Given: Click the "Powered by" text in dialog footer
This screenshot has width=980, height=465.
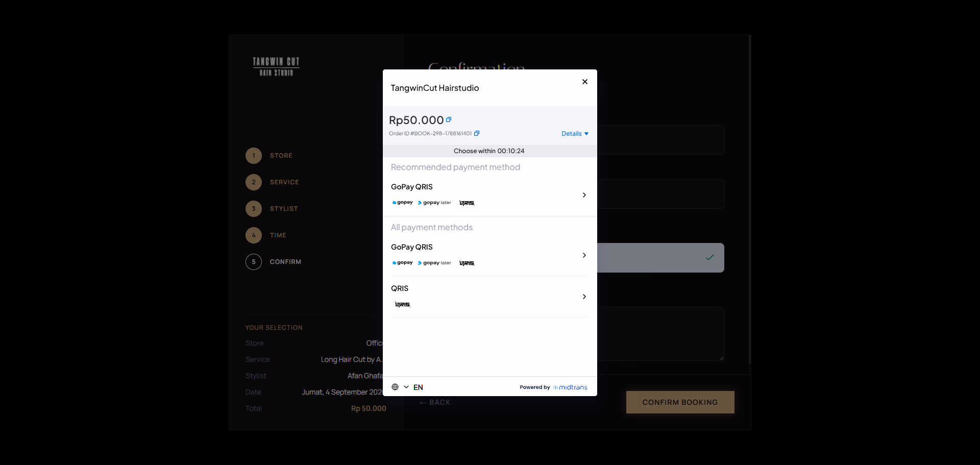Looking at the screenshot, I should click(535, 387).
